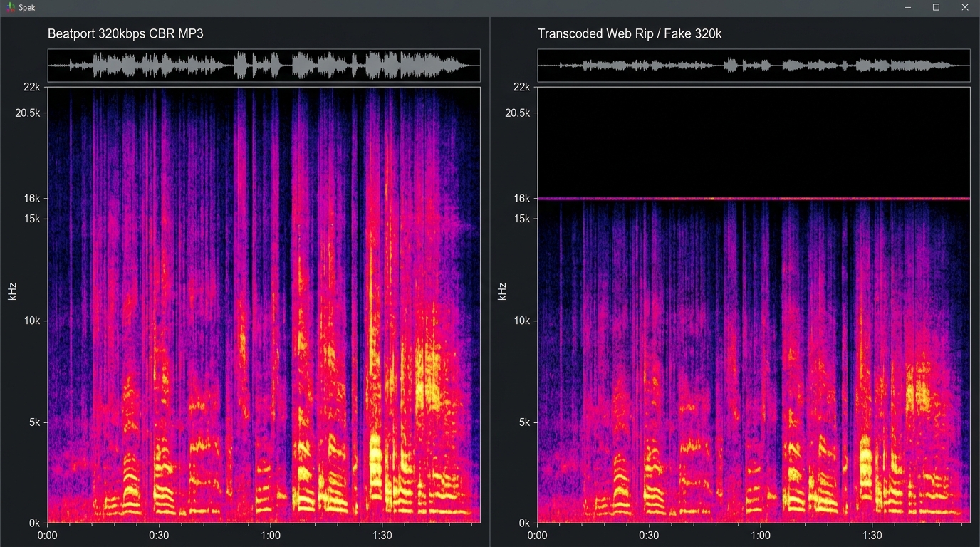Screen dimensions: 980x547
Task: Click the 0:30 time marker under Beatport spectrogram
Action: coord(160,536)
